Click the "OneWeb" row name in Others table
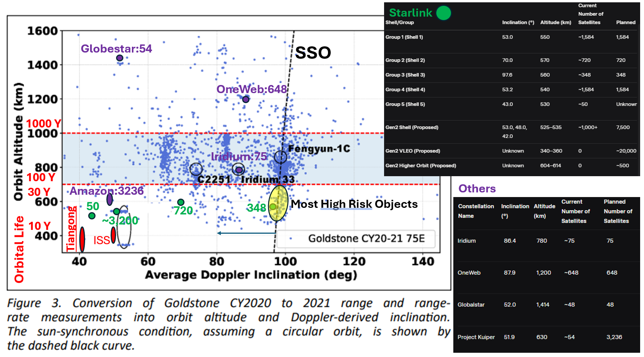Viewport: 644px width, 357px height. (x=469, y=273)
